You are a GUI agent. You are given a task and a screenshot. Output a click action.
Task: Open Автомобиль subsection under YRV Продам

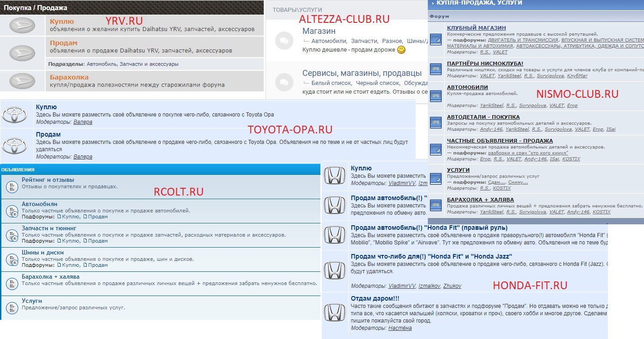pos(101,64)
